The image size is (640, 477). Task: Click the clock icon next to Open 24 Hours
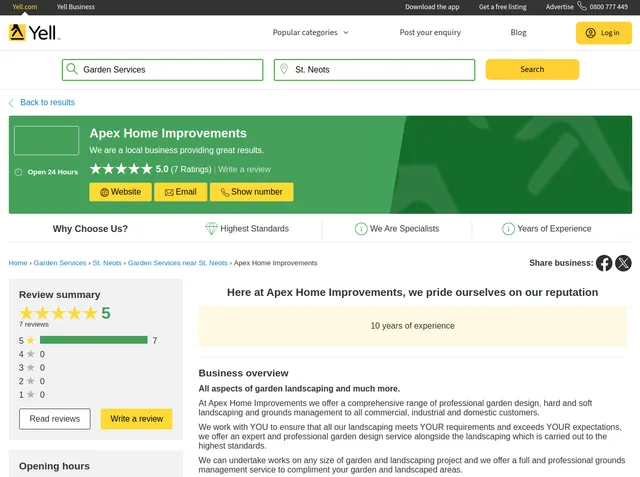coord(18,172)
